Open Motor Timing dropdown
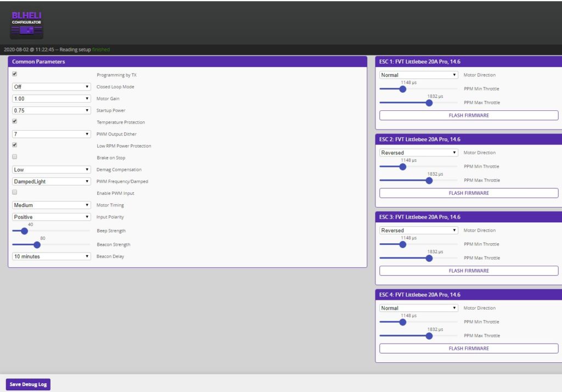Viewport: 562px width, 392px height. coord(51,205)
